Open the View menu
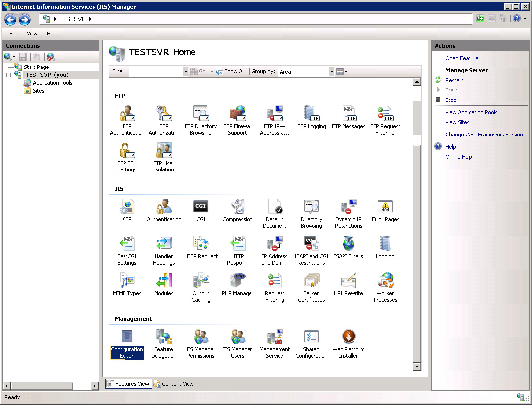Image resolution: width=532 pixels, height=405 pixels. tap(32, 34)
